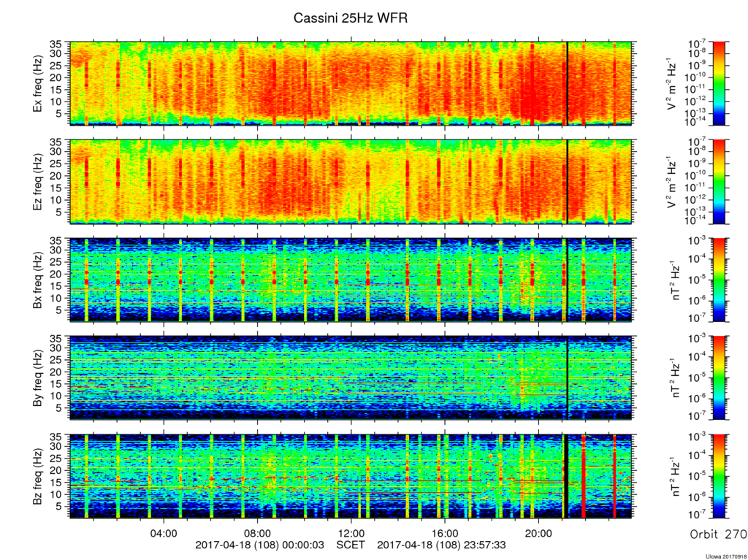Click the "UIowa 20170918" credit text
The image size is (748, 560).
coord(726,556)
